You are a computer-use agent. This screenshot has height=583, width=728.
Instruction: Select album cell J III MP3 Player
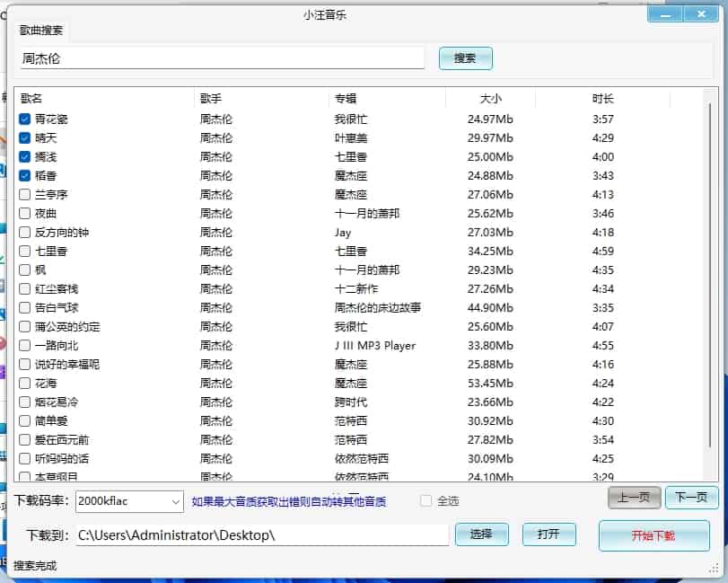[374, 346]
